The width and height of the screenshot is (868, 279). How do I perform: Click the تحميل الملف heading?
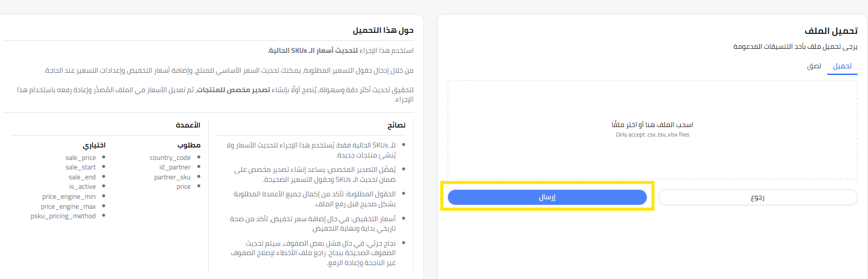pos(831,31)
